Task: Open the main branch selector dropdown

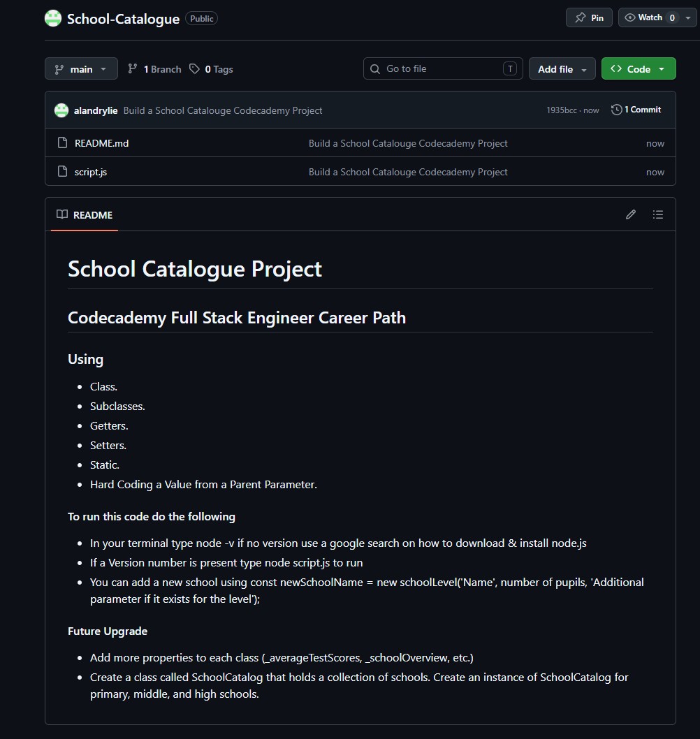Action: [81, 69]
